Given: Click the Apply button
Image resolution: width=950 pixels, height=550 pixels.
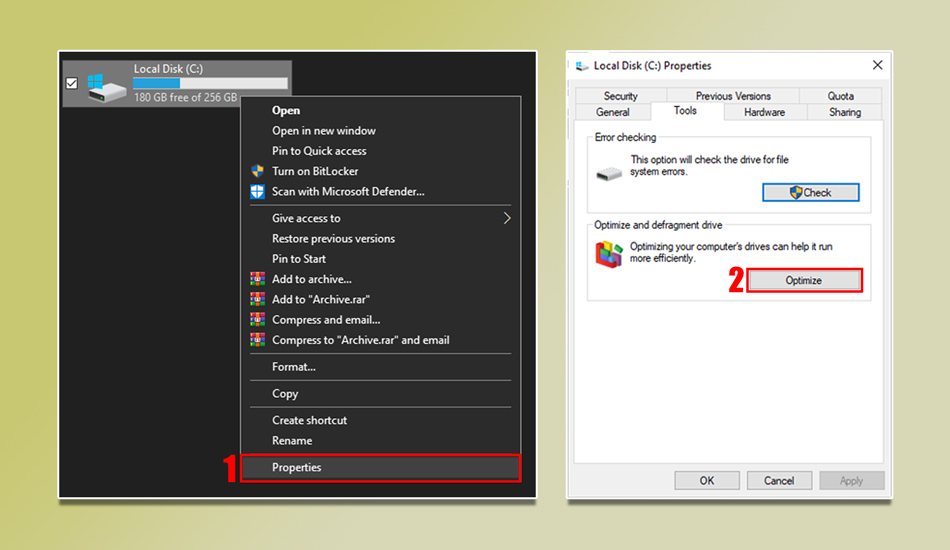Looking at the screenshot, I should coord(851,480).
